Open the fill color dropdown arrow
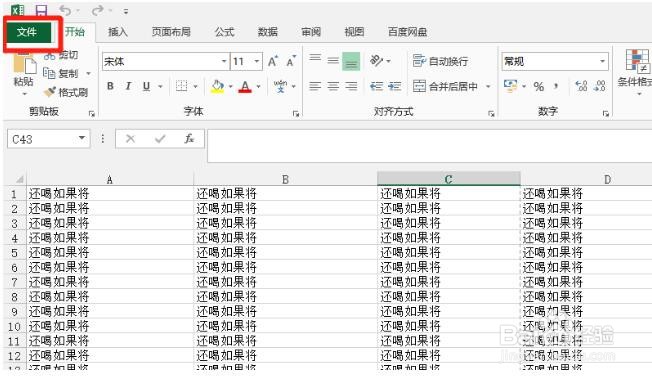Viewport: 652px width, 378px height. click(x=231, y=86)
